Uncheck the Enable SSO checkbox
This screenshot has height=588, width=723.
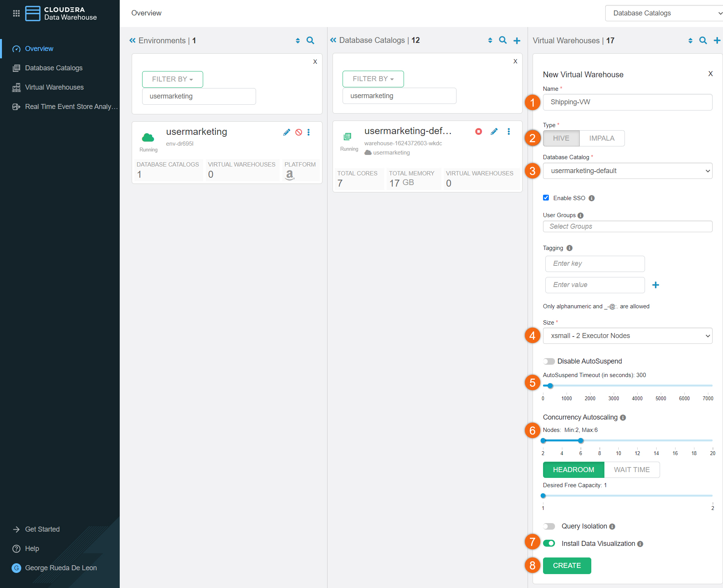[546, 198]
